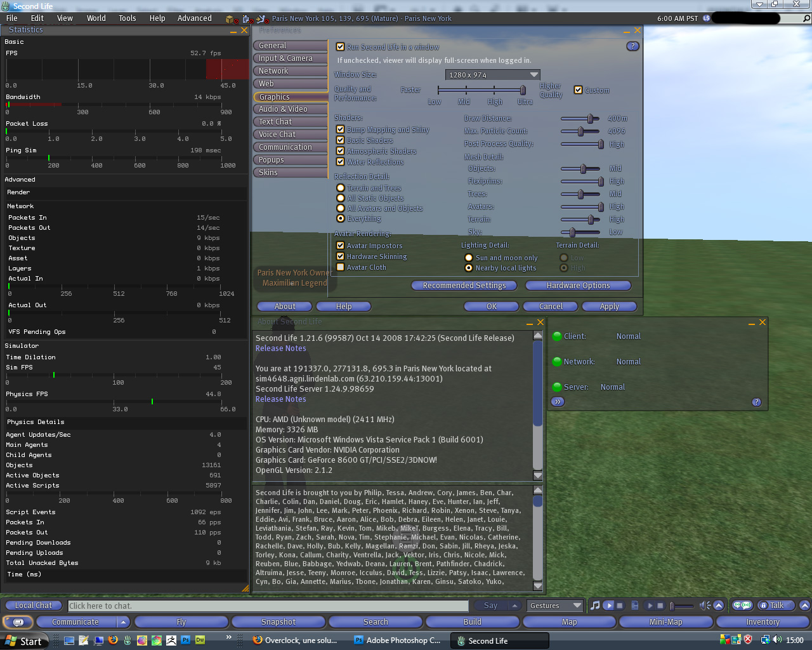Open the World menu
Image resolution: width=812 pixels, height=650 pixels.
click(x=96, y=18)
